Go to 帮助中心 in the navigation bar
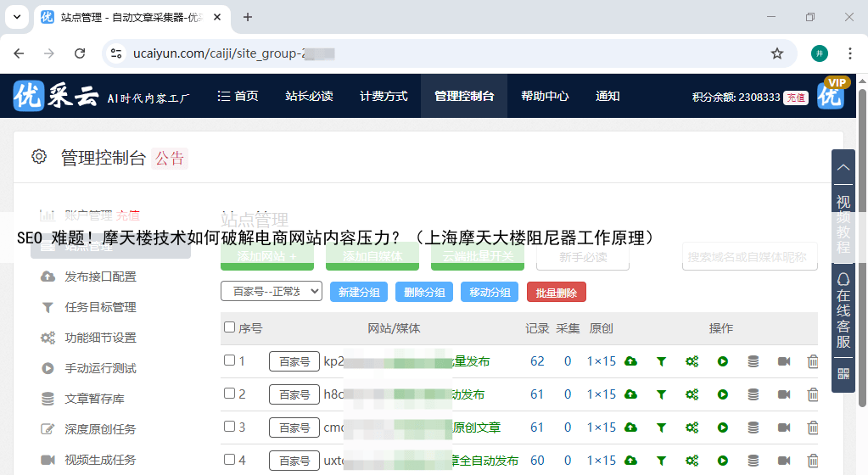The image size is (868, 475). [545, 97]
